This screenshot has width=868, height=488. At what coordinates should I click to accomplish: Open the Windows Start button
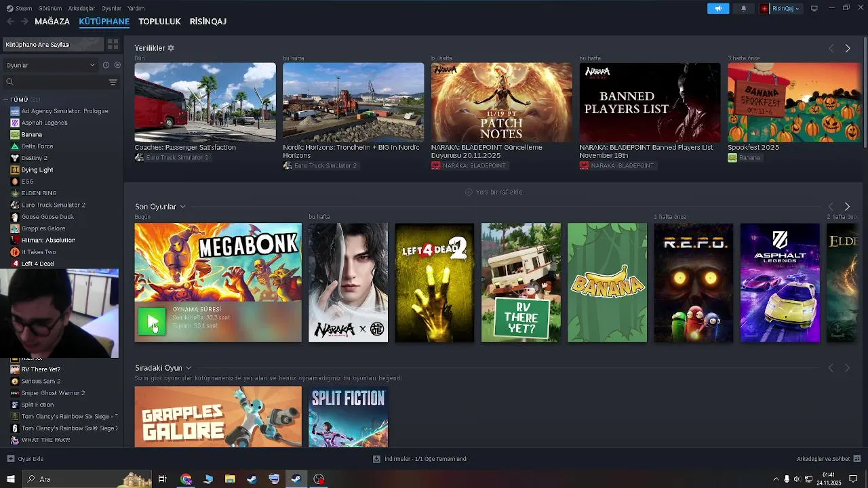(x=10, y=479)
